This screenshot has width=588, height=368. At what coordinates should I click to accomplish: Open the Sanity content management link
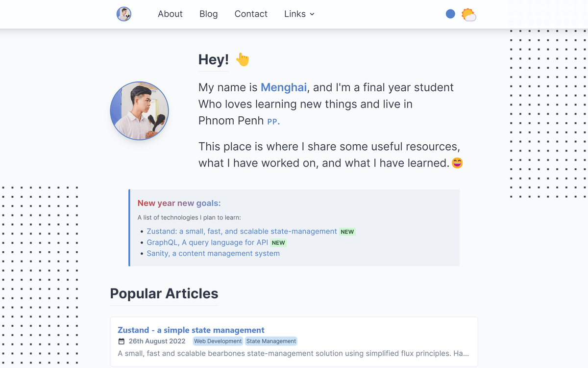(x=213, y=254)
